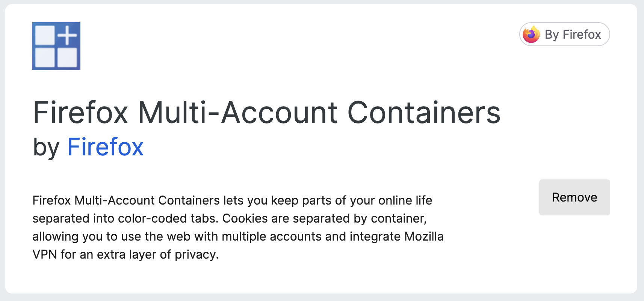Open the Firefox author link
Image resolution: width=644 pixels, height=301 pixels.
[105, 147]
